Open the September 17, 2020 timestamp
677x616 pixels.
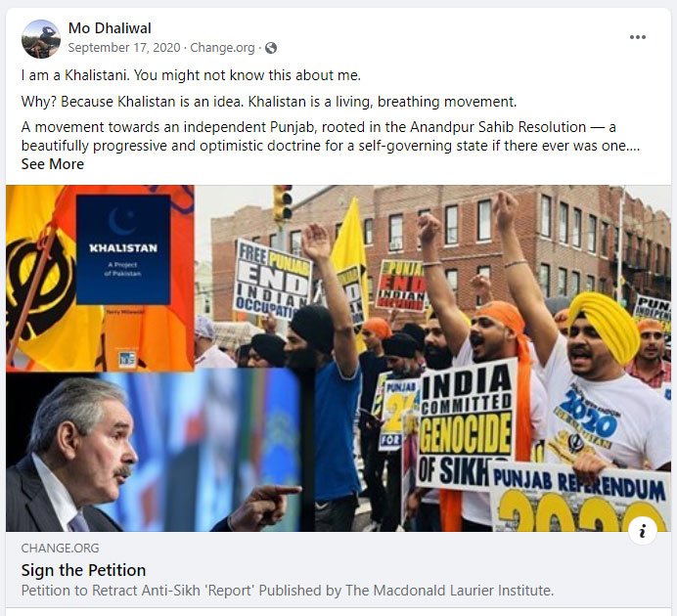coord(124,48)
